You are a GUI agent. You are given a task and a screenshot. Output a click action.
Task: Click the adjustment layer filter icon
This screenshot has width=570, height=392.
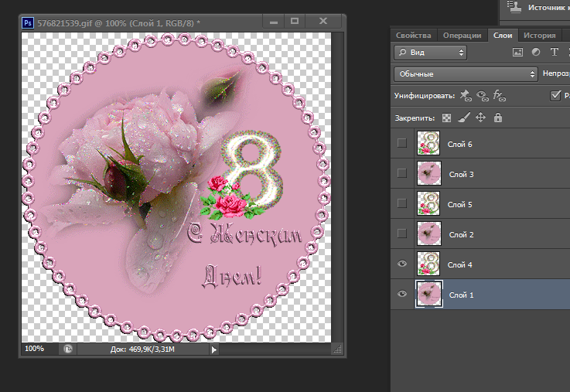coord(536,53)
